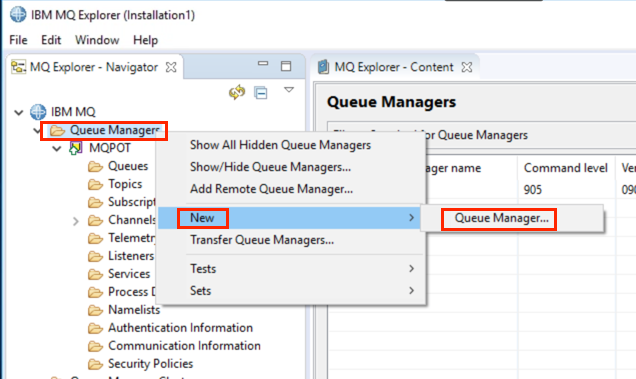636x379 pixels.
Task: Collapse the MQPOT tree node
Action: (57, 149)
